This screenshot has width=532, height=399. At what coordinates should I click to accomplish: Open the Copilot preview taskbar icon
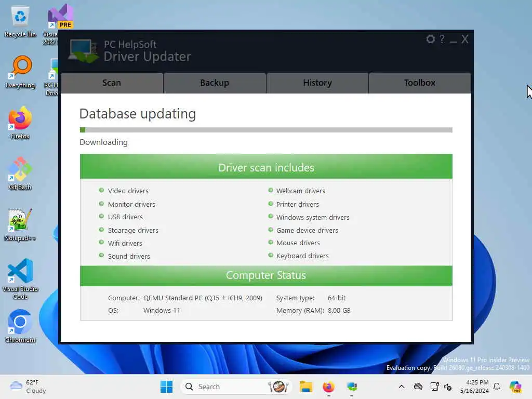click(x=515, y=387)
